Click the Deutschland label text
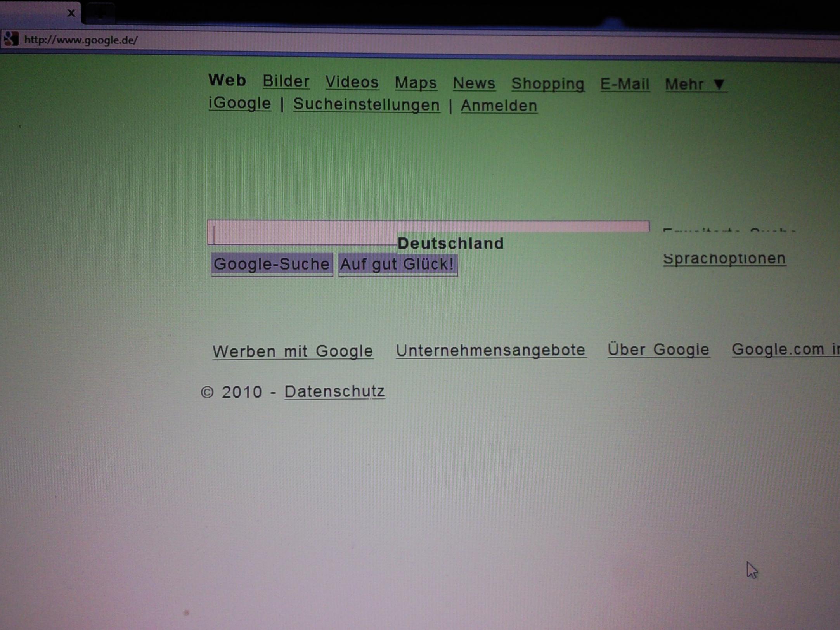The width and height of the screenshot is (840, 630). [450, 244]
